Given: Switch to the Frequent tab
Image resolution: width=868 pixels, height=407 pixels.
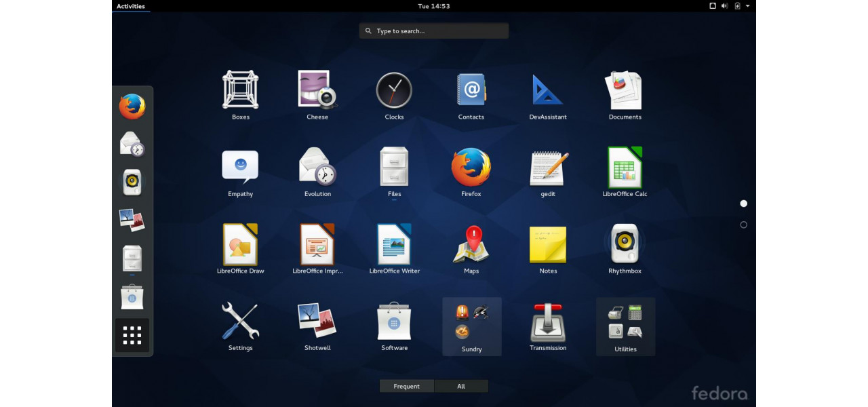Looking at the screenshot, I should tap(407, 386).
